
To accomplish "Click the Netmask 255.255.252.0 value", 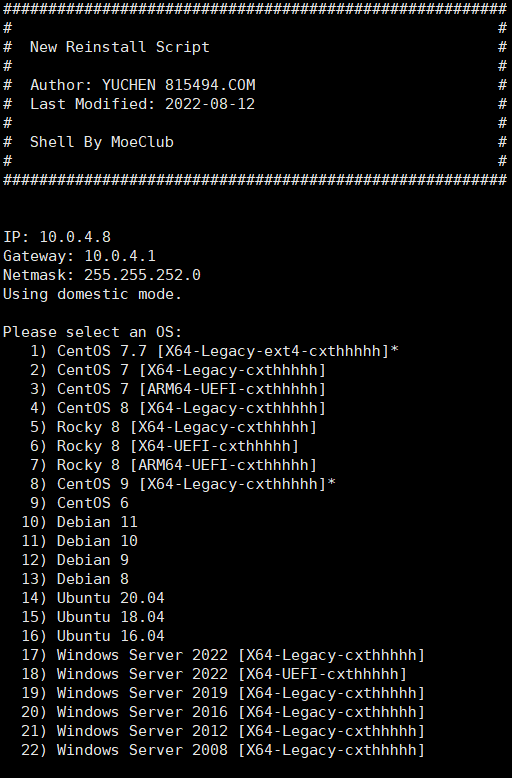I will pos(142,275).
